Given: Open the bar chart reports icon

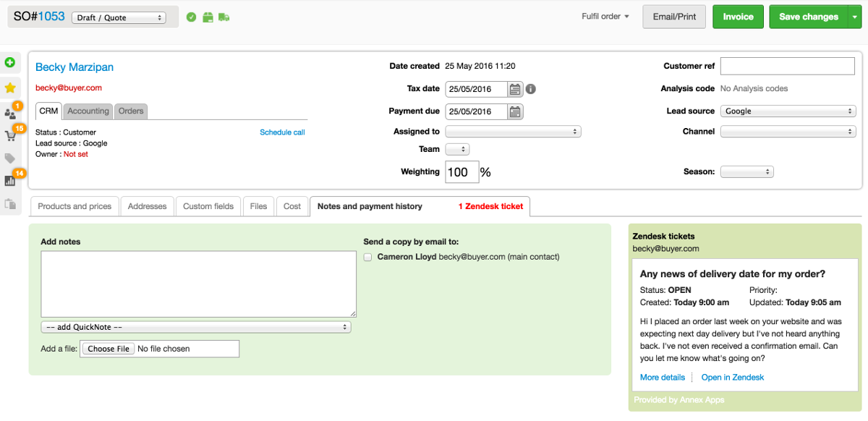Looking at the screenshot, I should tap(10, 181).
